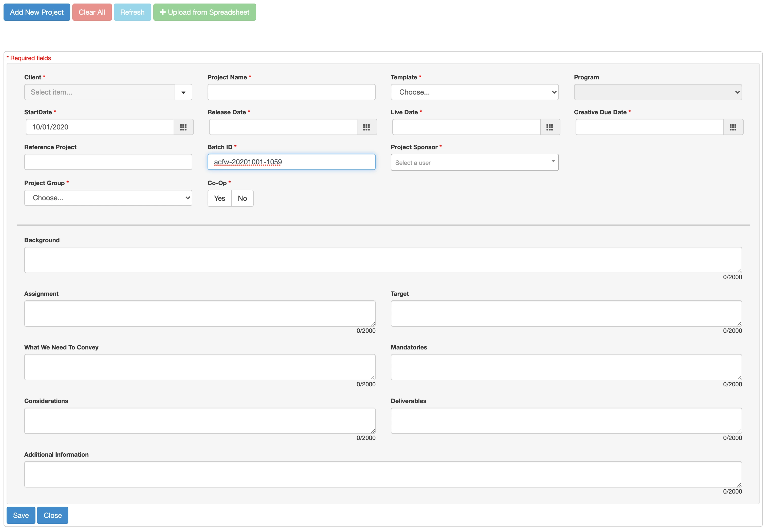Click the Add New Project button

(x=37, y=12)
